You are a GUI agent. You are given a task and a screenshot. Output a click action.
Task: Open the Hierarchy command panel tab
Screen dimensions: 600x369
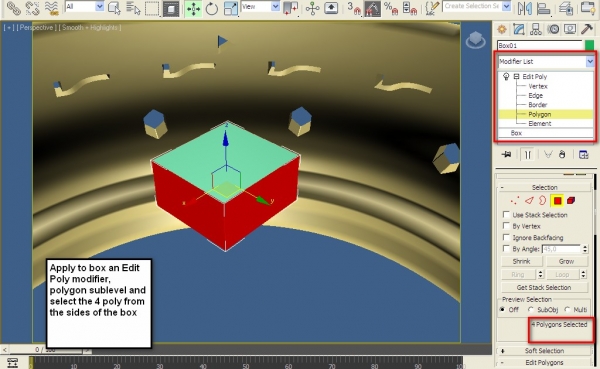[x=536, y=29]
